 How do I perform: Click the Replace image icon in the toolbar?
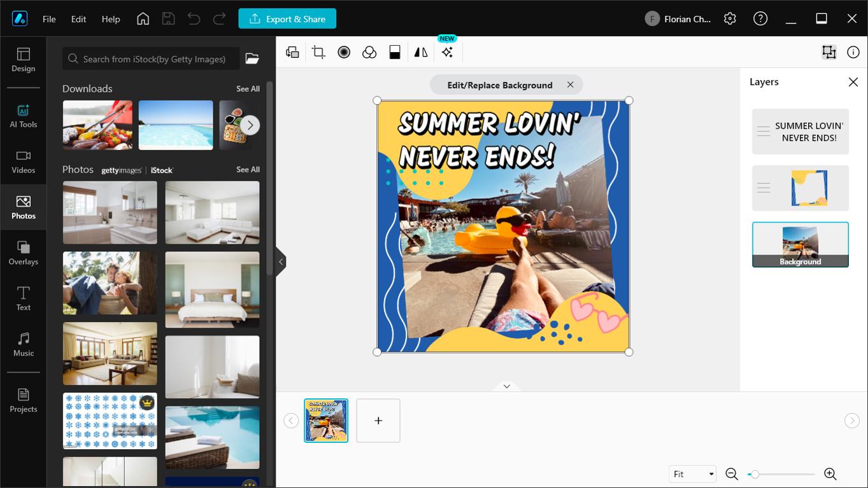point(292,52)
